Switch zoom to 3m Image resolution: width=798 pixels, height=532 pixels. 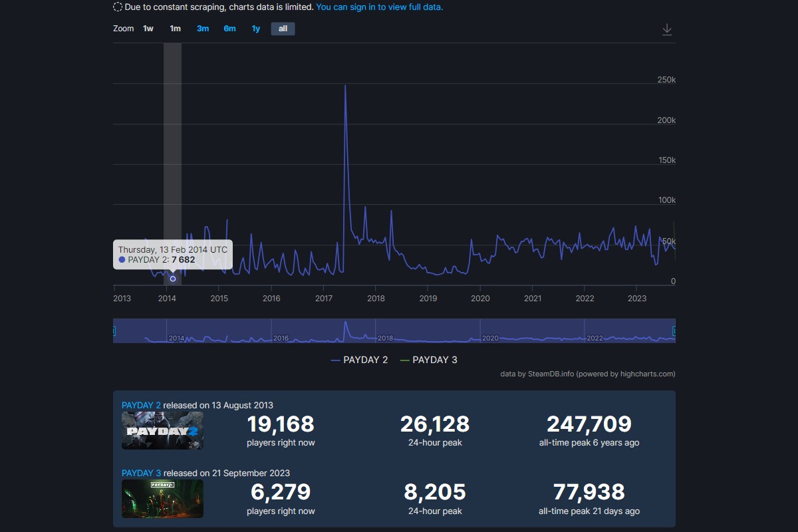[x=203, y=29]
